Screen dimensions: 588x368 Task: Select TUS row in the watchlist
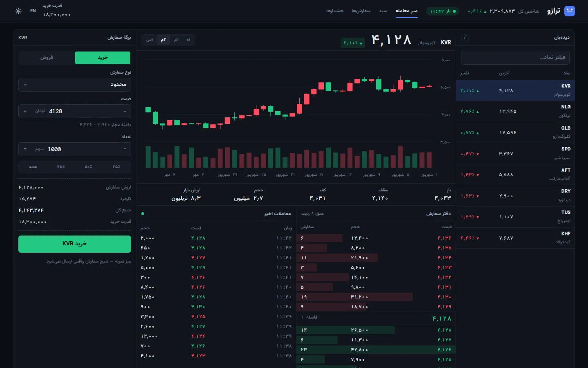(x=515, y=217)
